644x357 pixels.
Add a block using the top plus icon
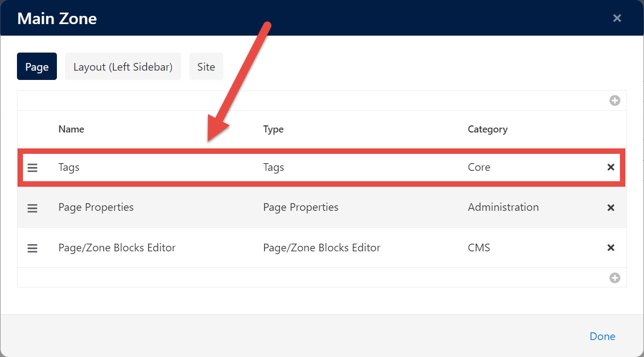[x=615, y=101]
